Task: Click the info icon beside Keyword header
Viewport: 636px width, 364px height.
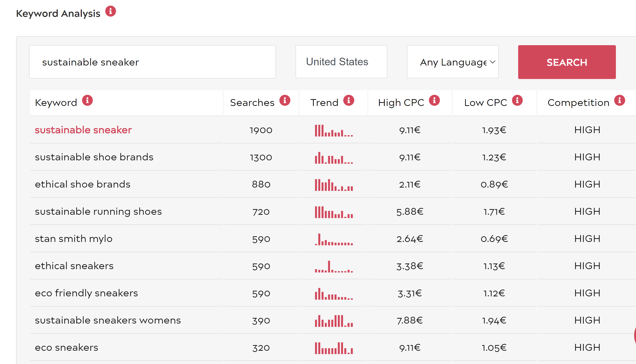Action: 87,101
